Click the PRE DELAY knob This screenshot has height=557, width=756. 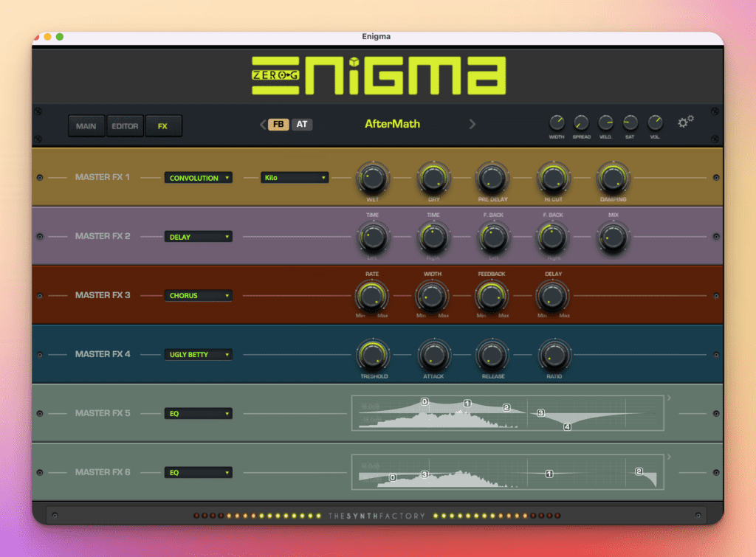pyautogui.click(x=492, y=179)
